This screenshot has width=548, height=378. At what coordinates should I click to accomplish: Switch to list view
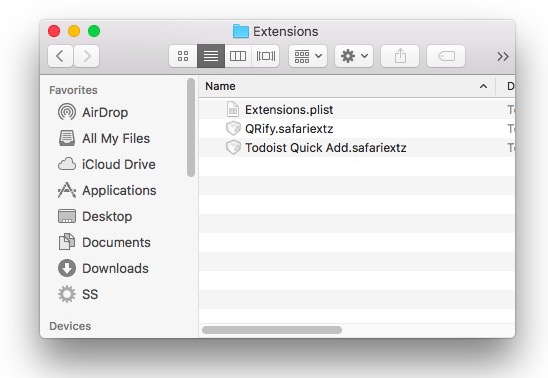pyautogui.click(x=211, y=56)
